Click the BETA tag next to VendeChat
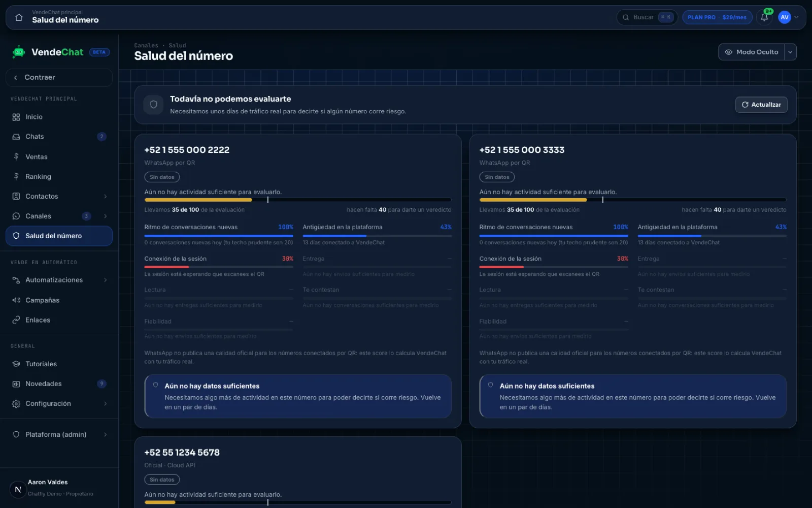The width and height of the screenshot is (812, 508). [x=99, y=52]
